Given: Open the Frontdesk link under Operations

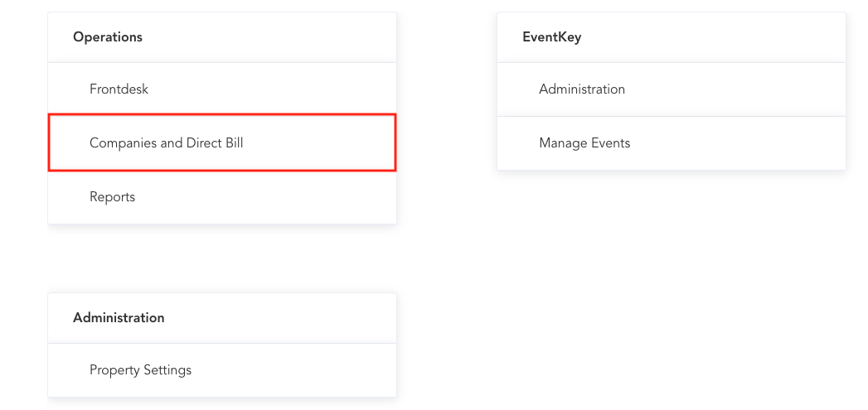Looking at the screenshot, I should coord(119,89).
